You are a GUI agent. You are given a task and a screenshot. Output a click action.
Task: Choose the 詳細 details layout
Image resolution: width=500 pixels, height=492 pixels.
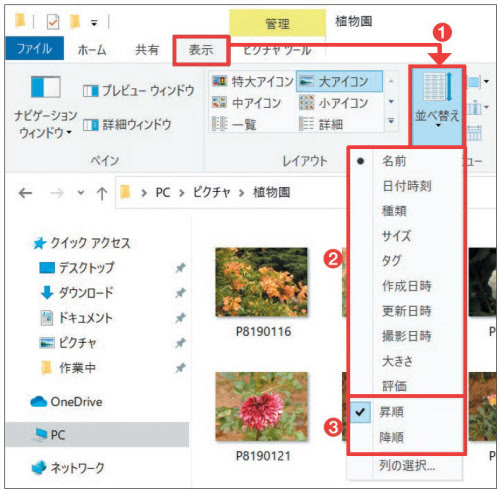pyautogui.click(x=321, y=124)
